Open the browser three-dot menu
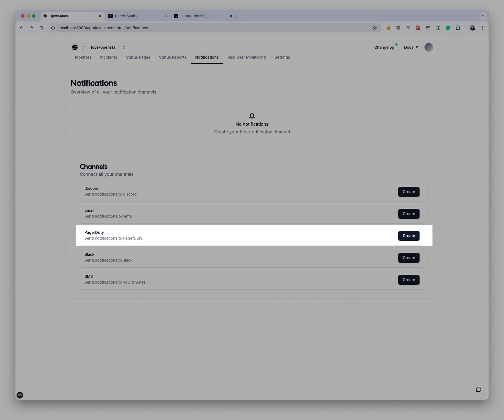 point(482,28)
